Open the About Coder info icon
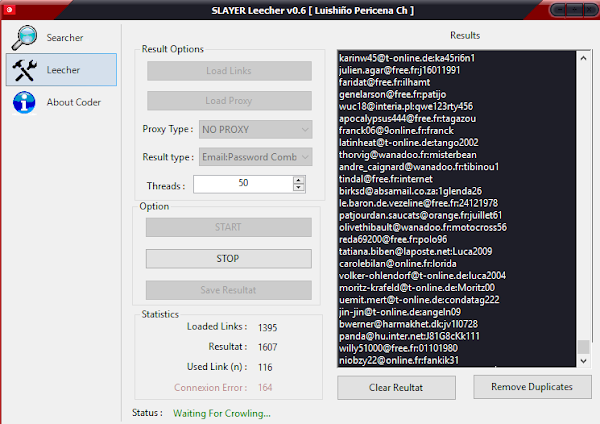Image resolution: width=600 pixels, height=424 pixels. [24, 103]
